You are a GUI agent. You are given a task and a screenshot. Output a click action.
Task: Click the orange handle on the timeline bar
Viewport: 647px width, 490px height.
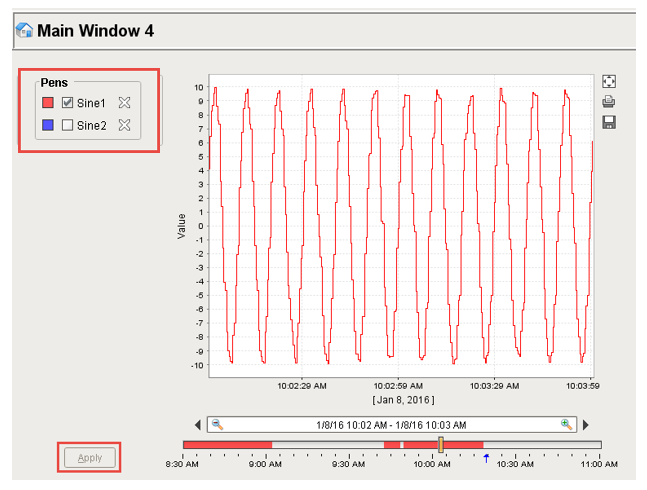tap(441, 445)
